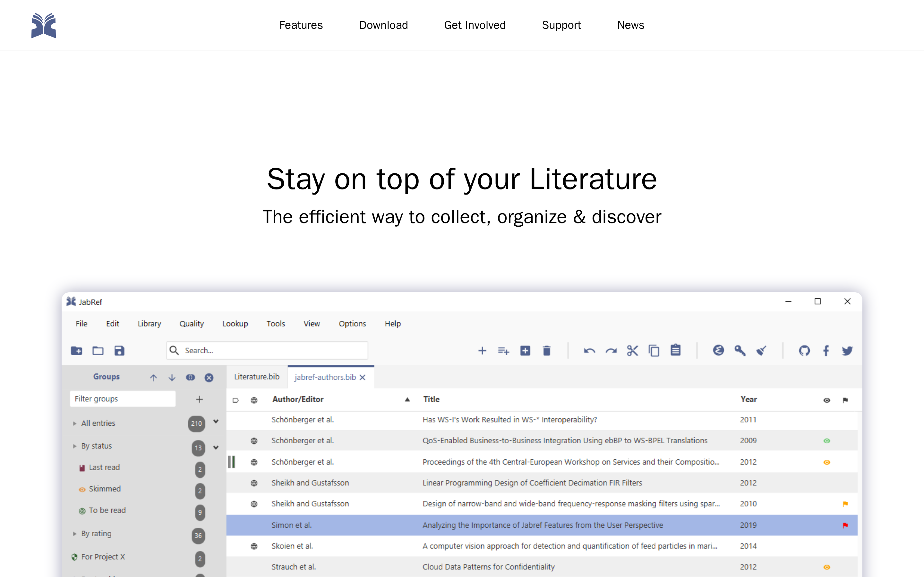Click the delete entry trash icon
Viewport: 924px width, 577px height.
[546, 350]
